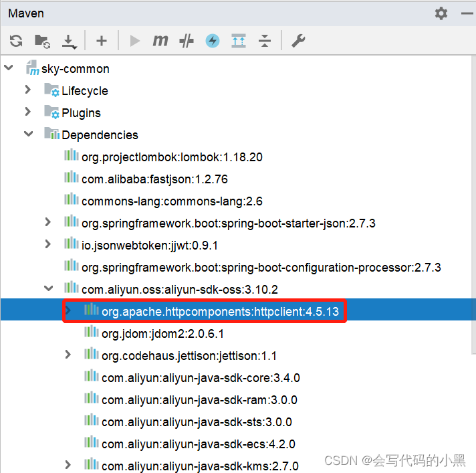The image size is (476, 473).
Task: Select org.projectlombok:lombok:1.18.20
Action: coord(172,157)
